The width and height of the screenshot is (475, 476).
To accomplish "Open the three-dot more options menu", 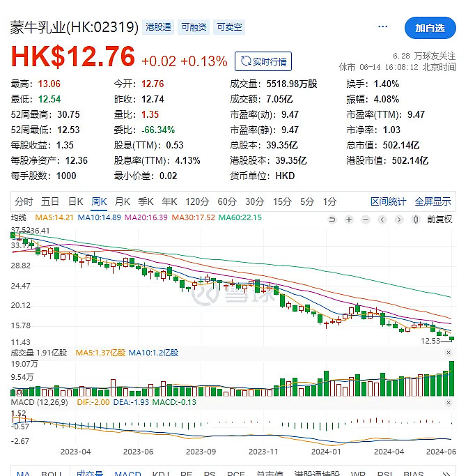I will click(x=383, y=26).
